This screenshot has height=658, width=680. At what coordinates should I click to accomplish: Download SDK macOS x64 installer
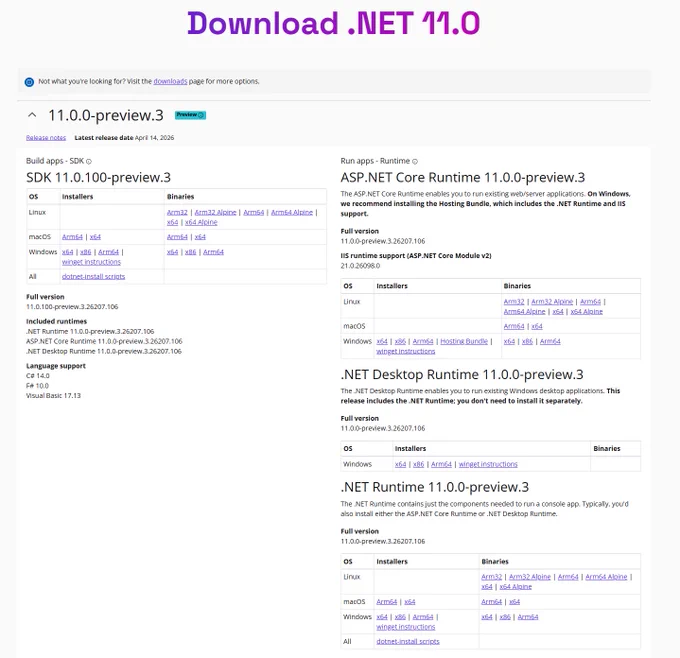click(95, 237)
